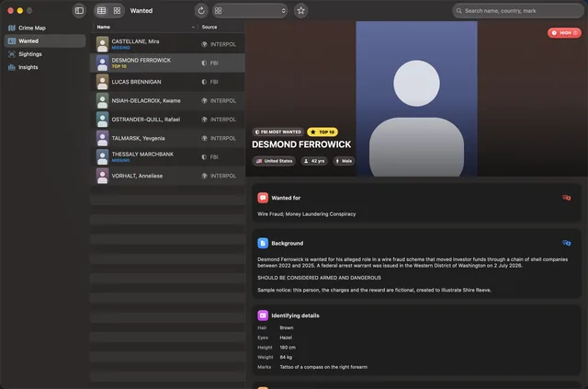Click Vorhalt Anneliese avatar thumbnail
Image resolution: width=588 pixels, height=389 pixels.
click(102, 176)
